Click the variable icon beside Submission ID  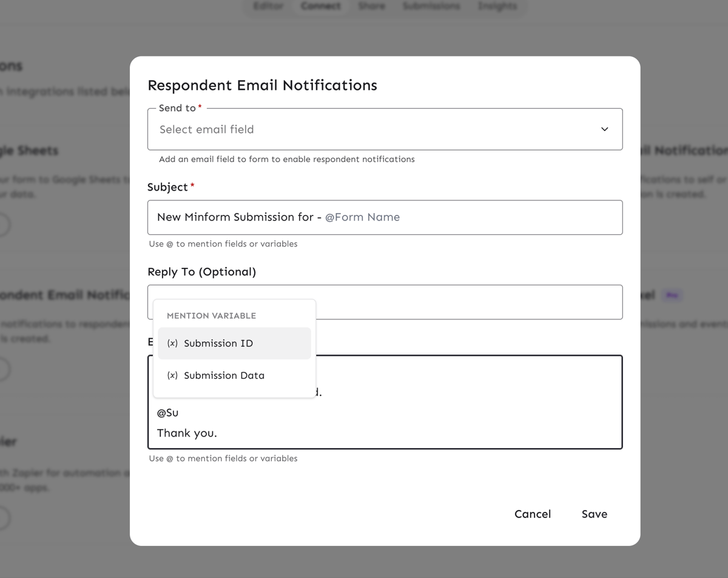pyautogui.click(x=172, y=344)
